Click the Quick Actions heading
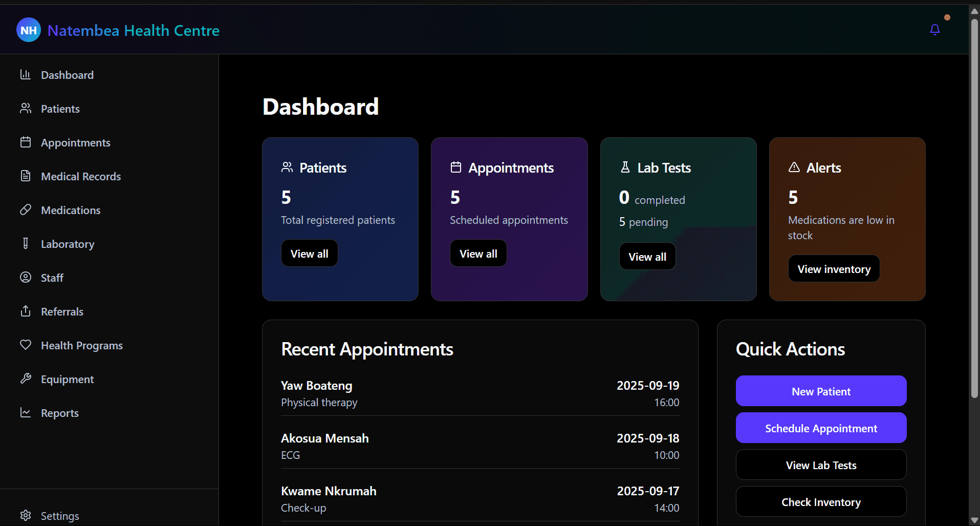The width and height of the screenshot is (980, 526). point(790,349)
